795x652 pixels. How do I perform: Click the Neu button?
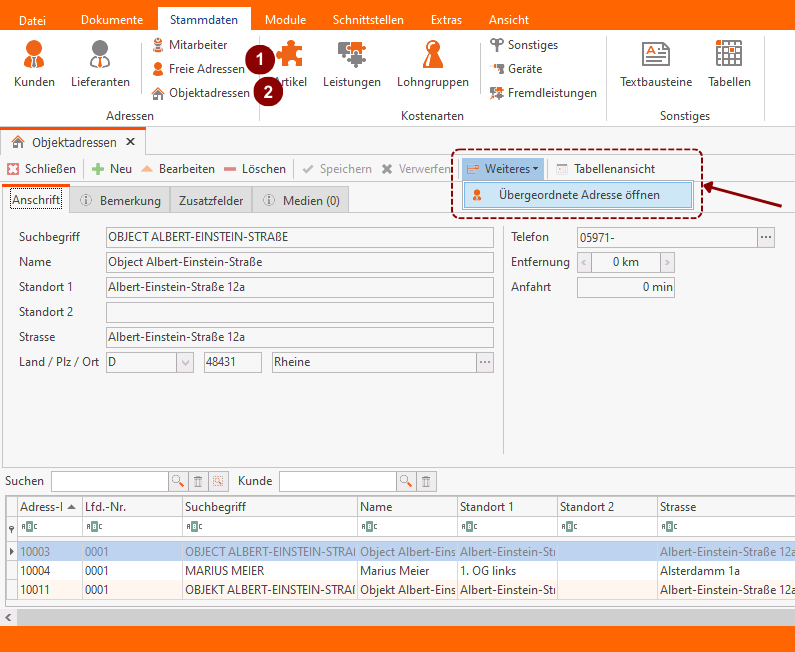tap(112, 169)
